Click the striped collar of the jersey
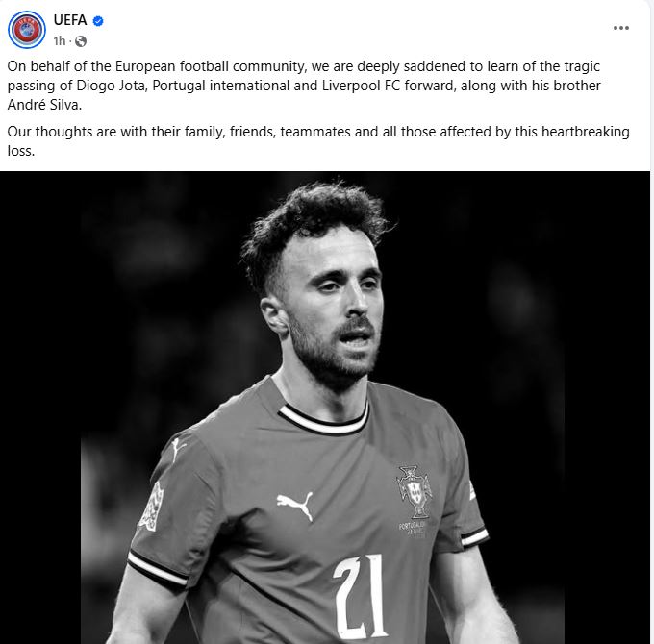 pos(324,420)
